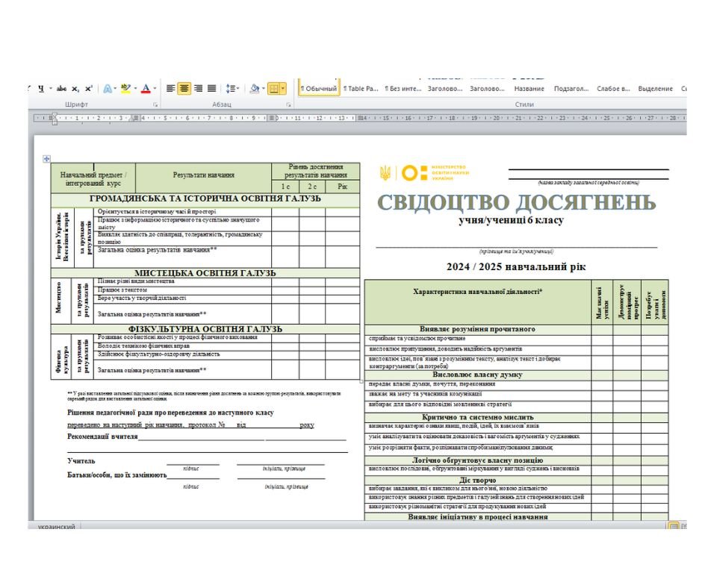The image size is (702, 588).
Task: Click the Діє творчо heading
Action: pos(477,480)
